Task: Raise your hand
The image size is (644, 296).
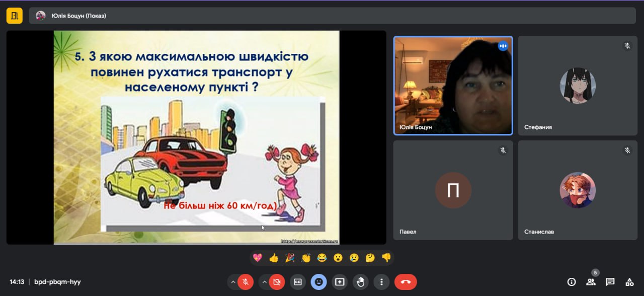Action: click(x=361, y=282)
